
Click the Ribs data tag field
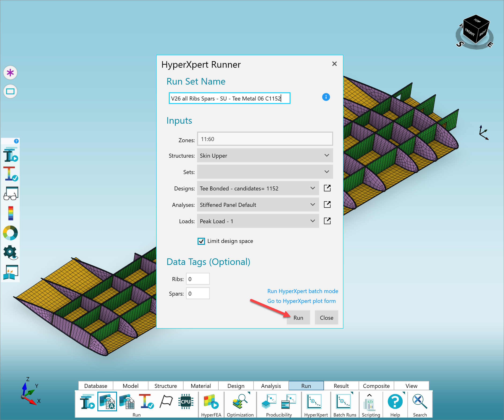click(198, 279)
